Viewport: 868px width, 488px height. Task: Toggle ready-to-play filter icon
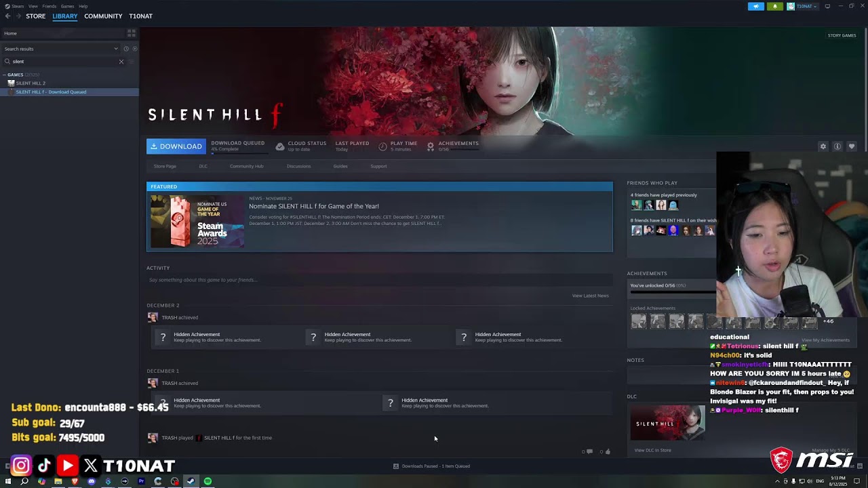[x=134, y=49]
